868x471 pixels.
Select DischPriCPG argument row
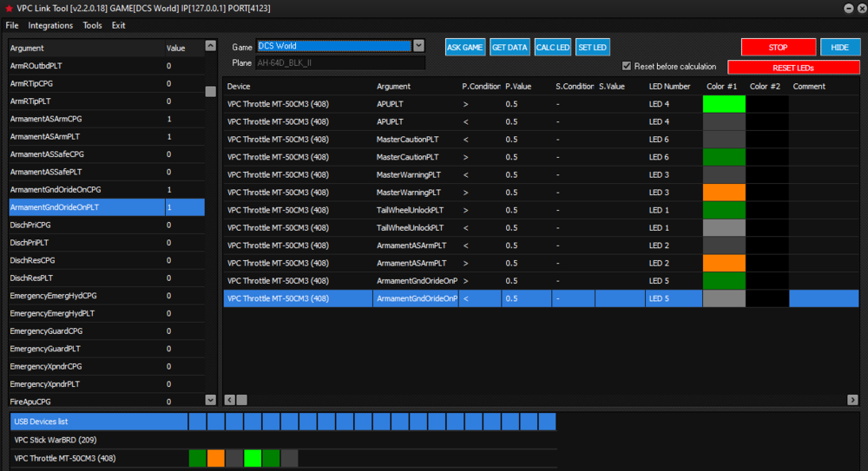click(106, 226)
